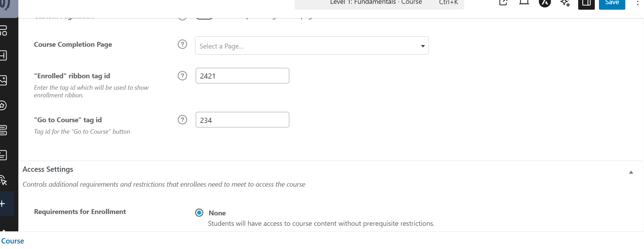Collapse the Access Settings section arrow
644x249 pixels.
pyautogui.click(x=631, y=172)
